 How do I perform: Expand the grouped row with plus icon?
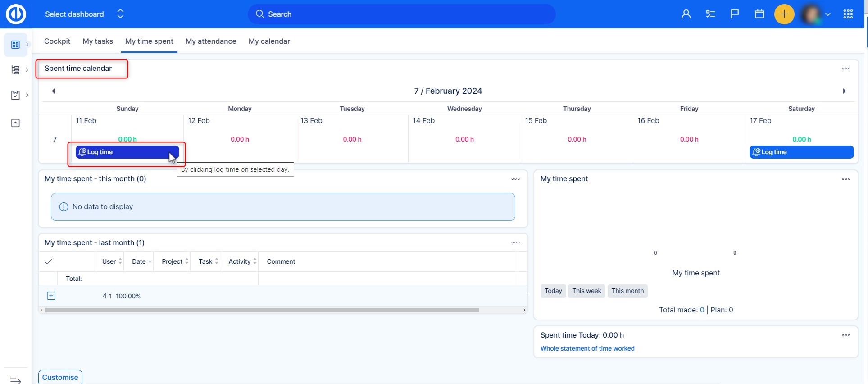[x=51, y=296]
